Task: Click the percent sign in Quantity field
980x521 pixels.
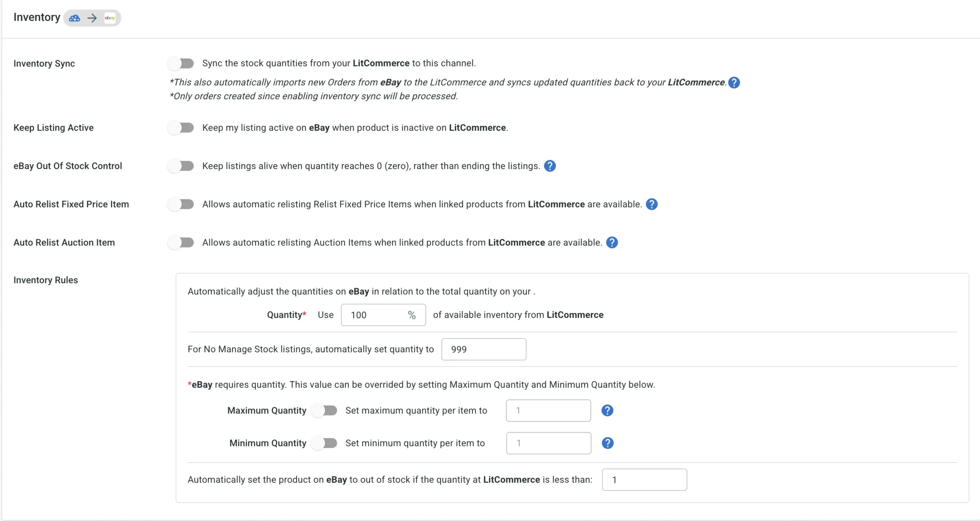Action: pos(412,315)
